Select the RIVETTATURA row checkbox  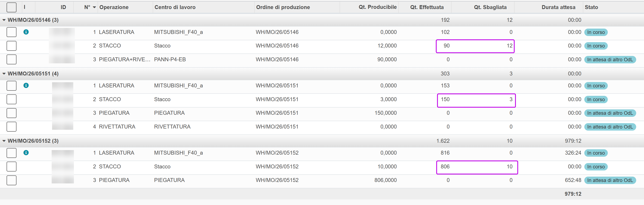[x=12, y=127]
